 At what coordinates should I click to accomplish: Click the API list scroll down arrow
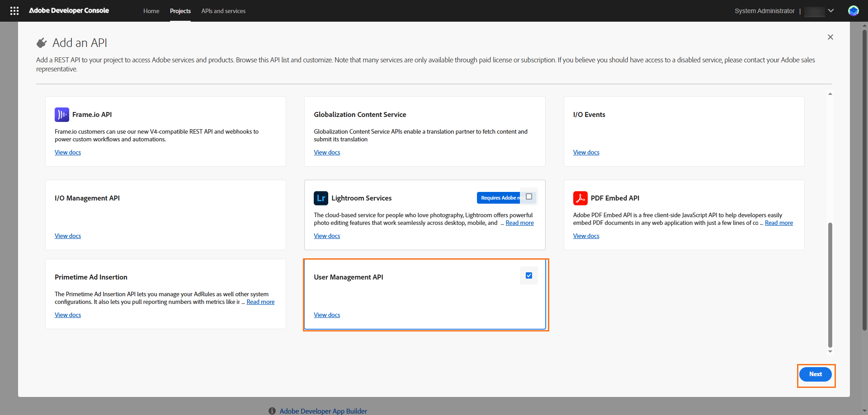tap(830, 351)
